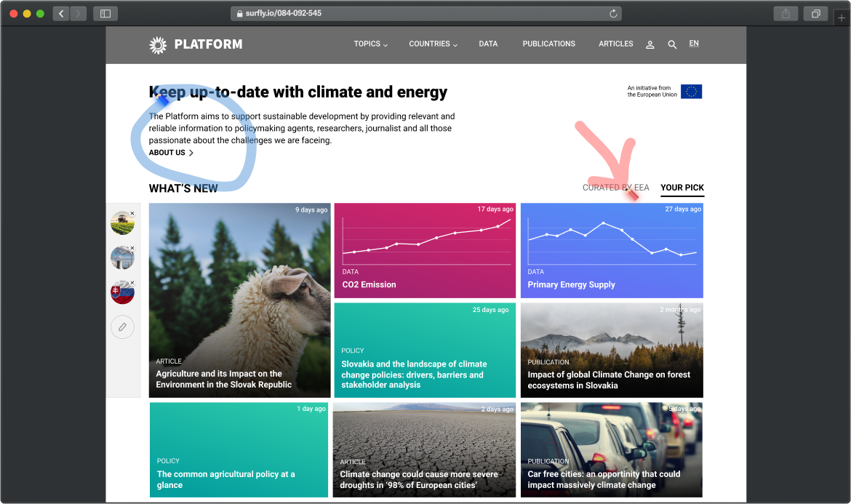Open the CO2 Emission data card
Viewport: 851px width, 504px height.
(425, 251)
